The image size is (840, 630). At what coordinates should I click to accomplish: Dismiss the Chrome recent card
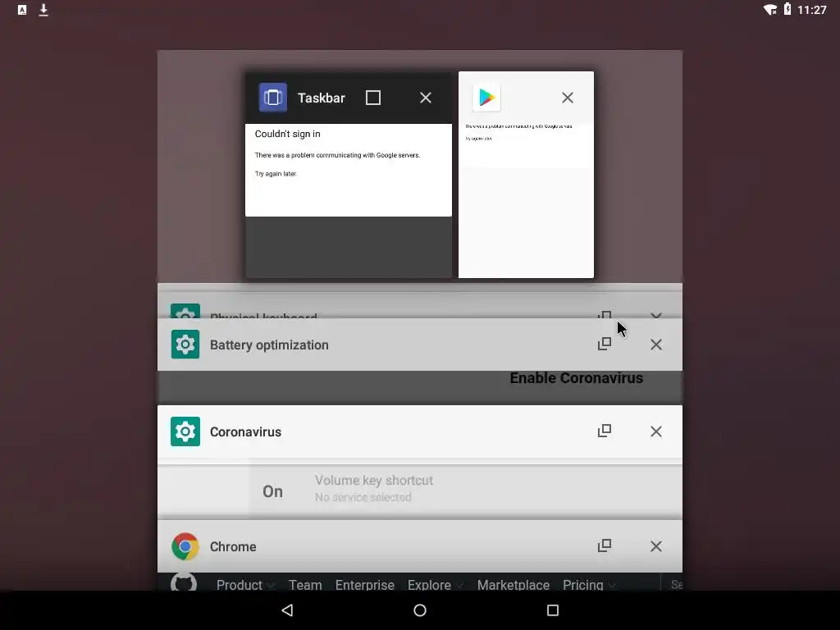[655, 546]
